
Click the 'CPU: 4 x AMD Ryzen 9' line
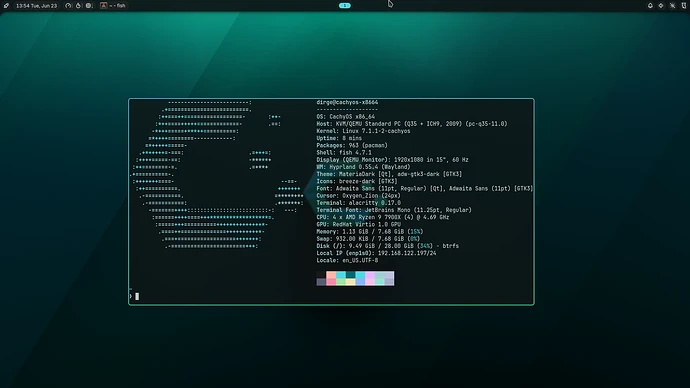point(383,217)
